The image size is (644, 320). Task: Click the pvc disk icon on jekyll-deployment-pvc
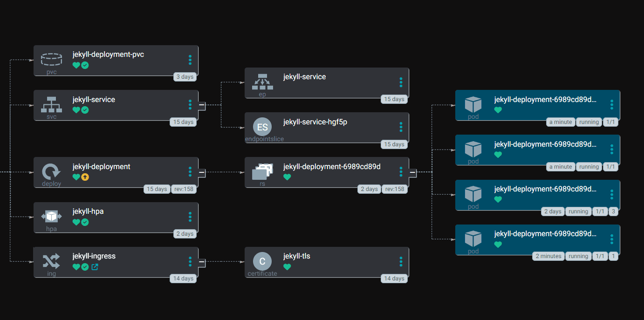[x=51, y=59]
